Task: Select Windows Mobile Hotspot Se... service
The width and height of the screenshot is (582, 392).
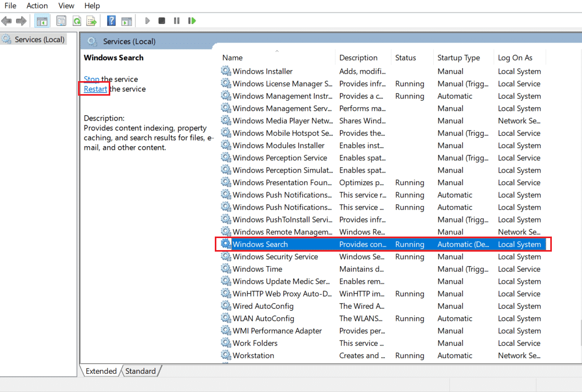Action: (x=283, y=133)
